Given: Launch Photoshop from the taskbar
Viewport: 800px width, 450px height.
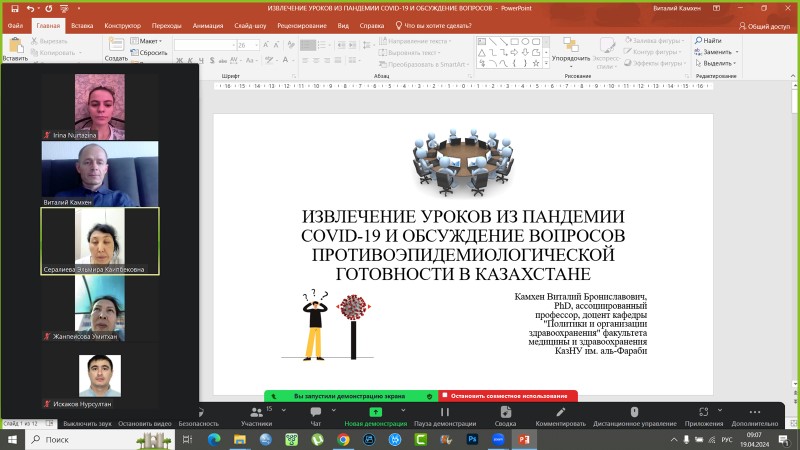Looking at the screenshot, I should pyautogui.click(x=472, y=439).
